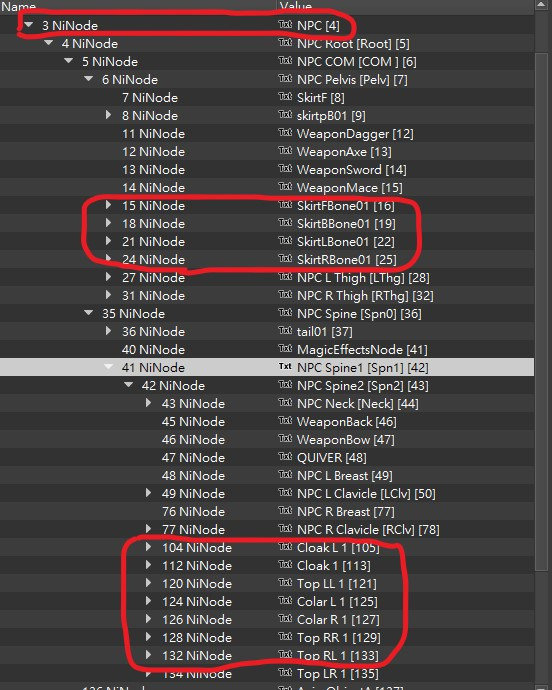This screenshot has height=690, width=552.
Task: Expand the 124 NiNode Colar L 1 row
Action: tap(148, 601)
